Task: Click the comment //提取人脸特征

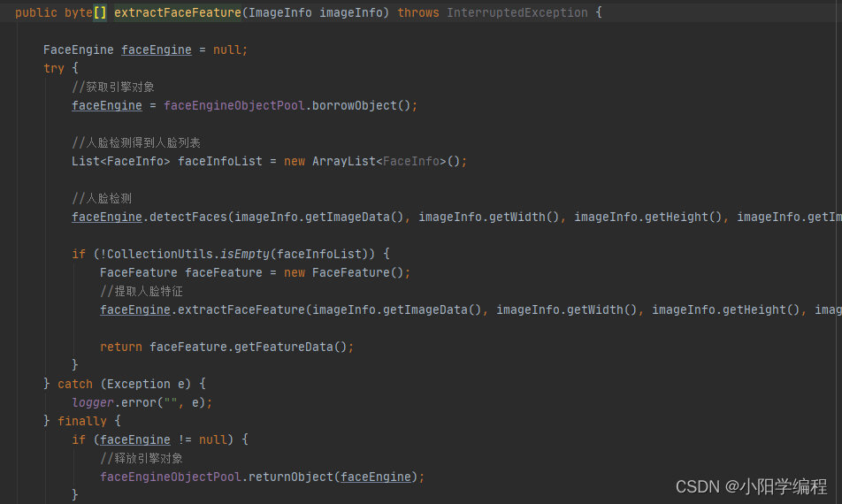Action: [142, 292]
